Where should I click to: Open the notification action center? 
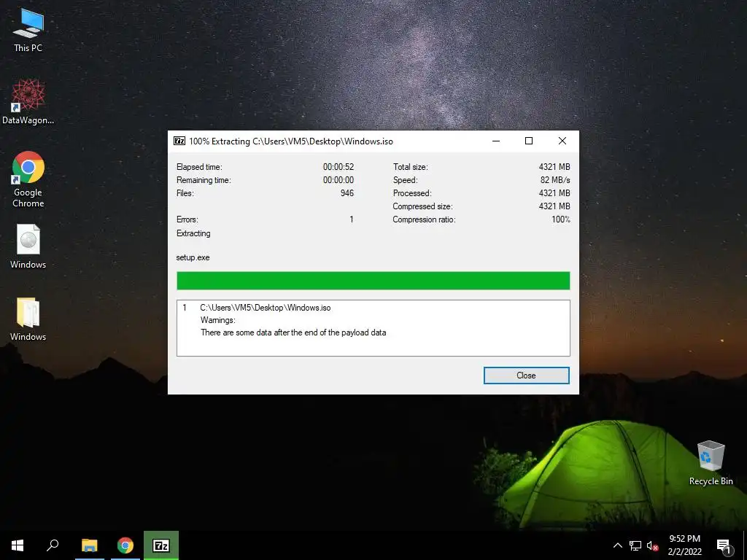pos(724,545)
